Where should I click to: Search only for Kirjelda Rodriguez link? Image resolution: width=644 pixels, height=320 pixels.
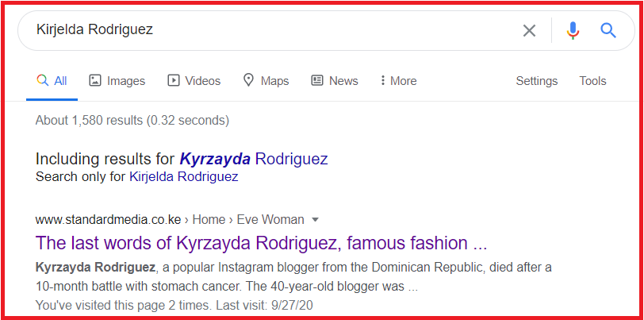pyautogui.click(x=183, y=177)
